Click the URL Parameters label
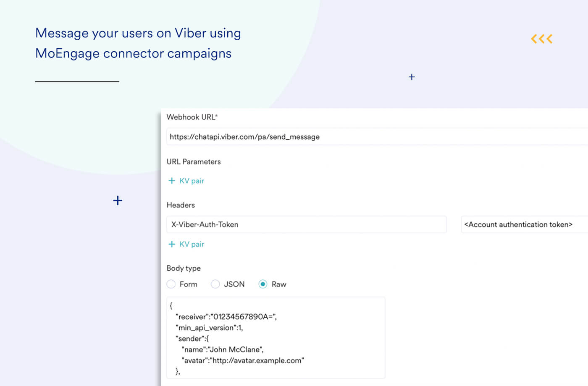Screen dimensions: 588x386 [194, 162]
